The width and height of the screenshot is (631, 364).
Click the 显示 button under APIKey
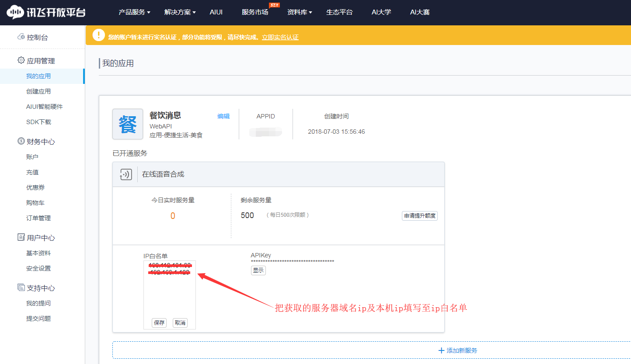tap(258, 270)
